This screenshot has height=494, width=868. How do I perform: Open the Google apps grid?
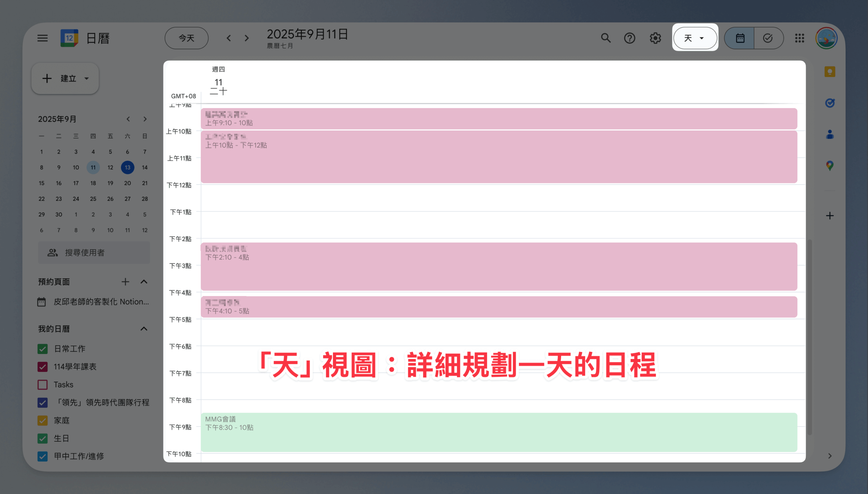pos(800,38)
